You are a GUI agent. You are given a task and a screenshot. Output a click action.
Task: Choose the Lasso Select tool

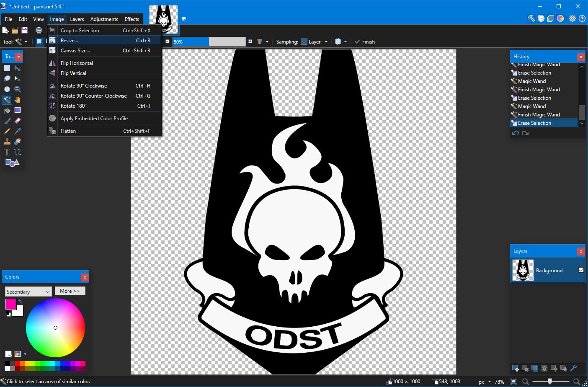point(7,79)
